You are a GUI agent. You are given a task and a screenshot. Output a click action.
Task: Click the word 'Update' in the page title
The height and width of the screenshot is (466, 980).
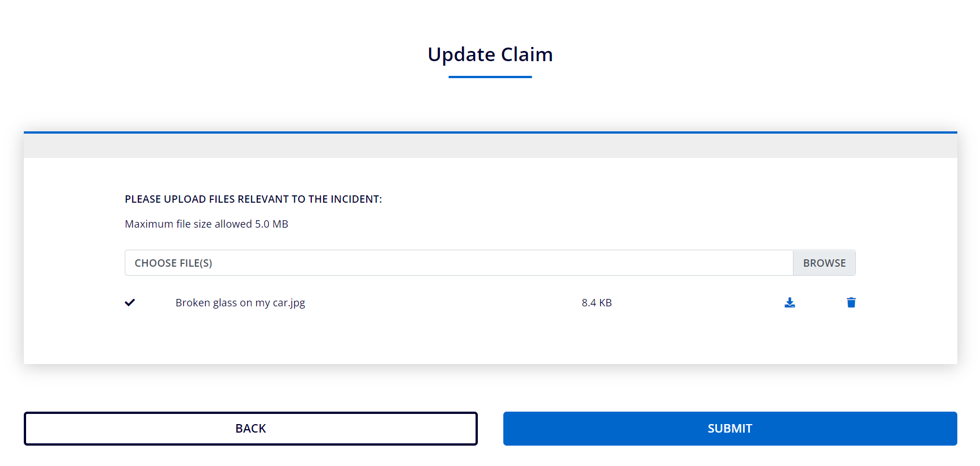point(461,54)
